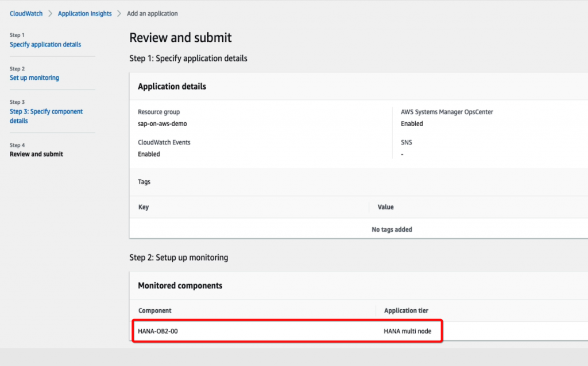
Task: Click Step 4 Review and submit
Action: coord(36,154)
